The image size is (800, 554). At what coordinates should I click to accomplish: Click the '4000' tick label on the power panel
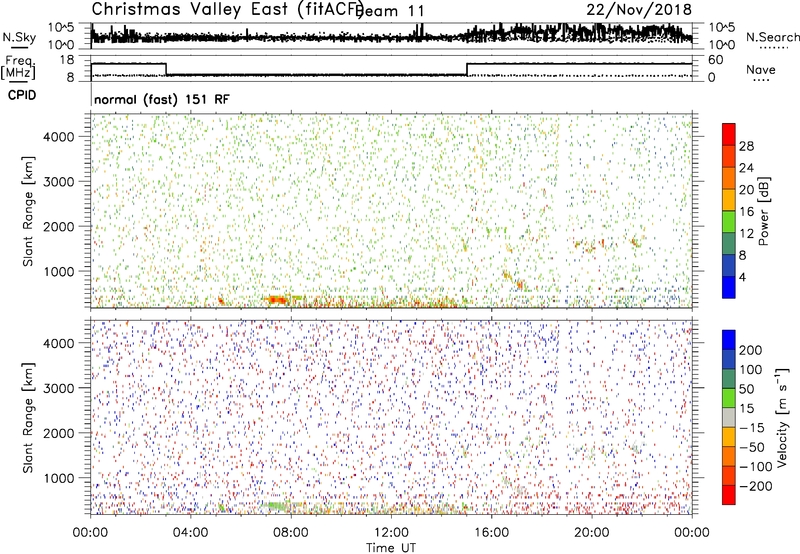[58, 137]
